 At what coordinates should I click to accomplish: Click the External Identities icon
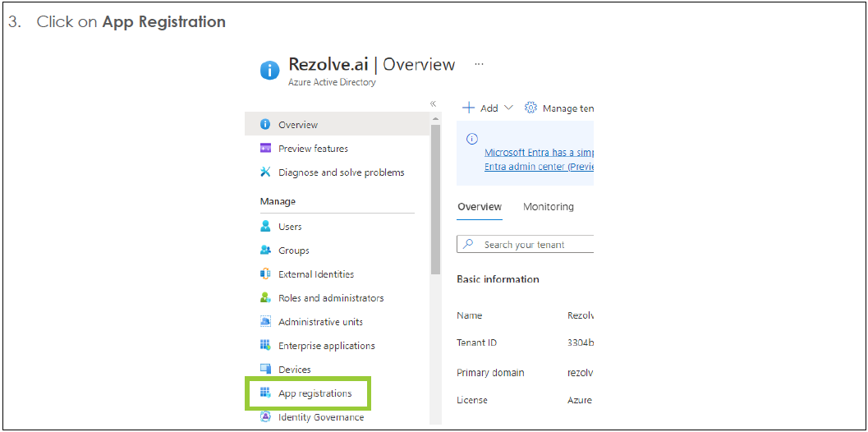[x=265, y=274]
